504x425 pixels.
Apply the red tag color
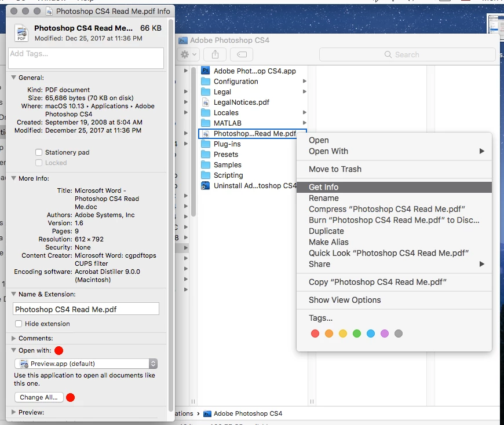tap(315, 334)
